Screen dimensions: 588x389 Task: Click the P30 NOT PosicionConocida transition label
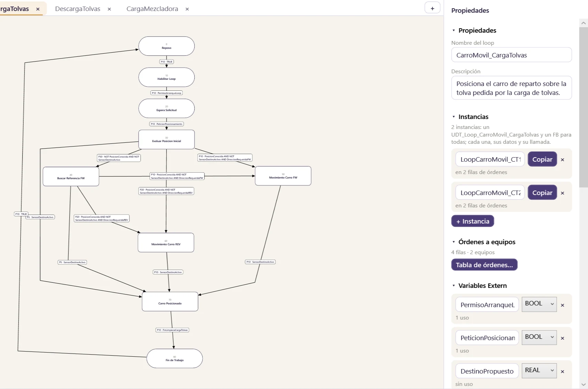pos(119,158)
